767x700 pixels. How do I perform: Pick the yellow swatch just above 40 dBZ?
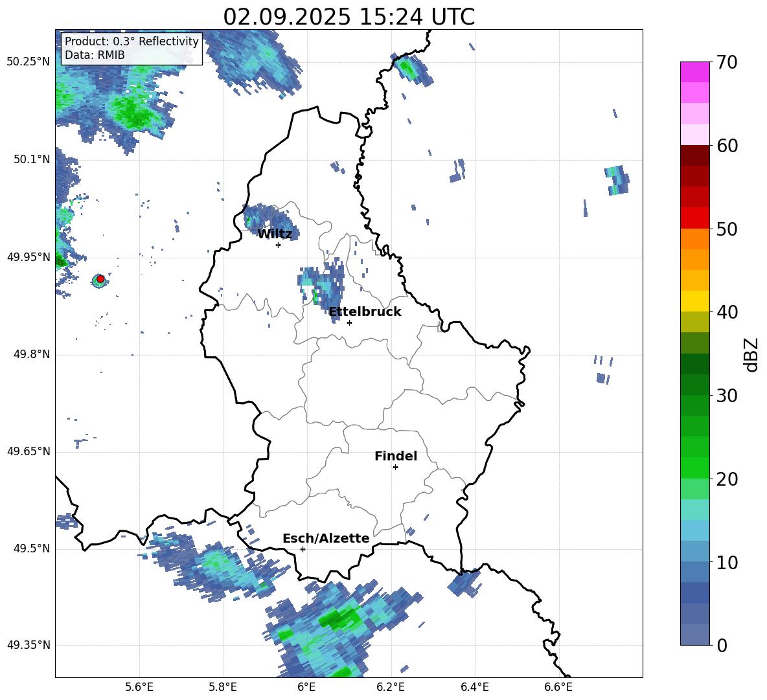(x=694, y=301)
